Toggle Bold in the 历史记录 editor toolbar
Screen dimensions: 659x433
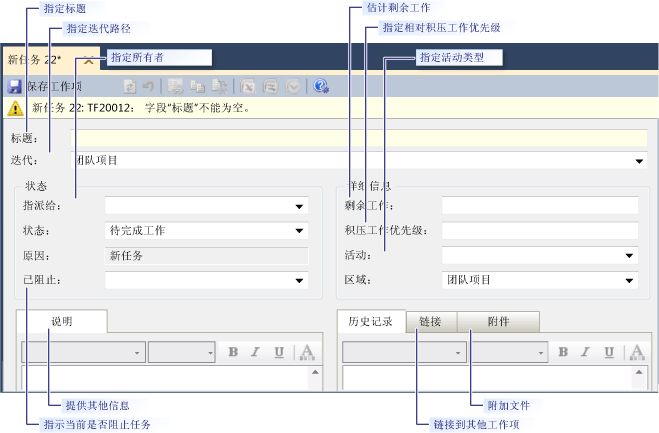(563, 352)
